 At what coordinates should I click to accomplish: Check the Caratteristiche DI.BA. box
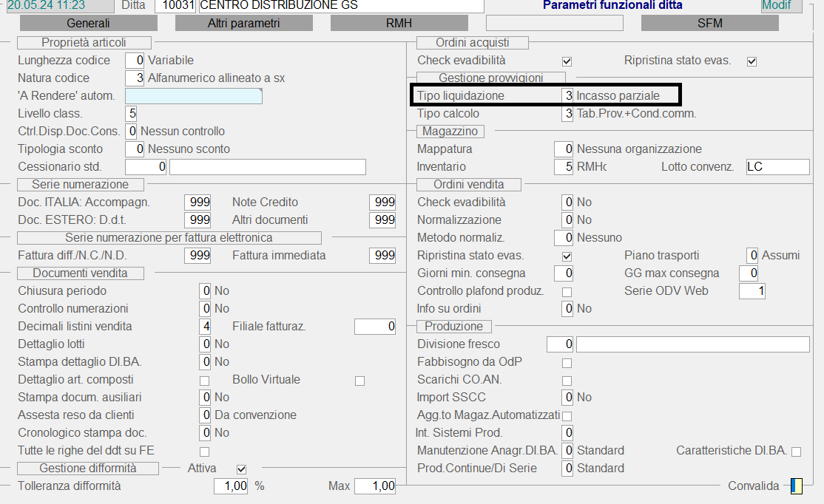(x=797, y=452)
